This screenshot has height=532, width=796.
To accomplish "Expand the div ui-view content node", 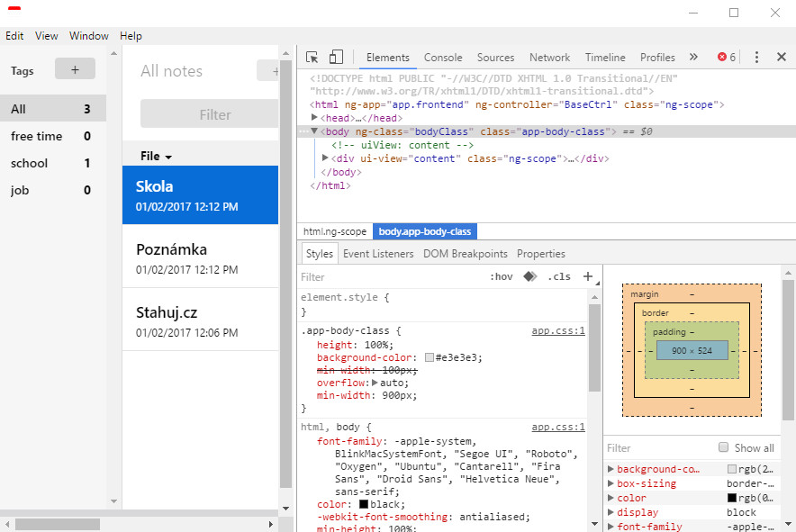I will pyautogui.click(x=325, y=158).
